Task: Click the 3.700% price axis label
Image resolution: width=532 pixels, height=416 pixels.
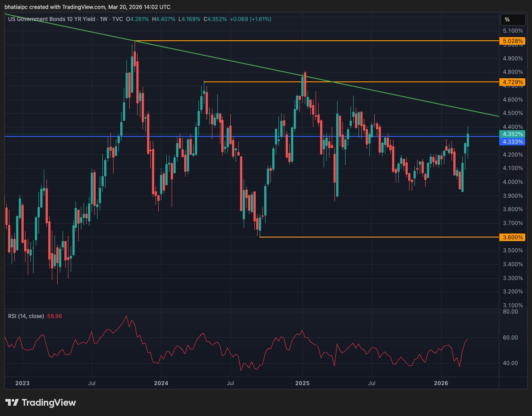Action: pyautogui.click(x=513, y=223)
